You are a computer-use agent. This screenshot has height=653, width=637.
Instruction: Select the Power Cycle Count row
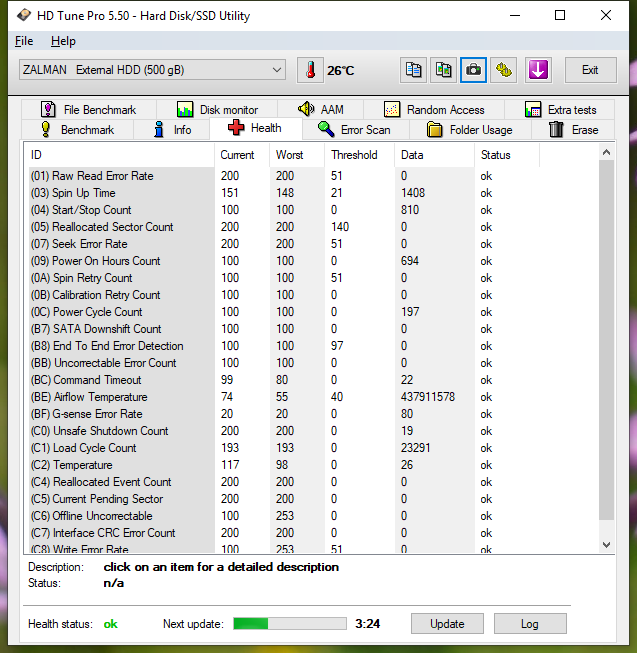click(283, 312)
